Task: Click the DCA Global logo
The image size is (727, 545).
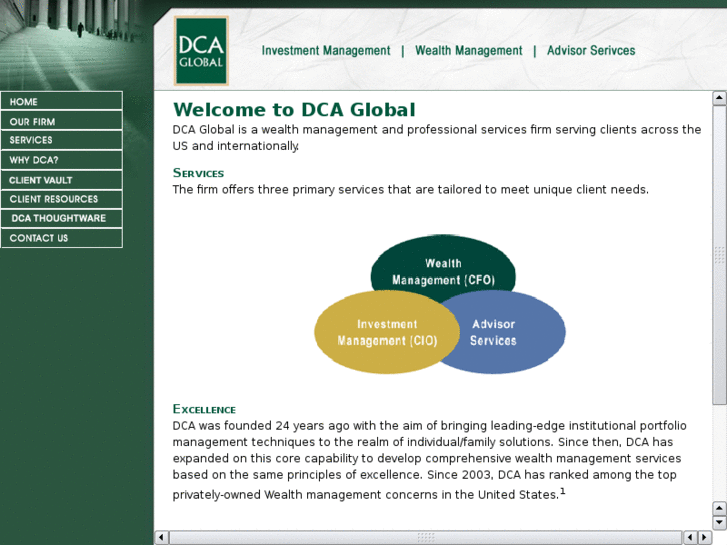Action: 201,51
